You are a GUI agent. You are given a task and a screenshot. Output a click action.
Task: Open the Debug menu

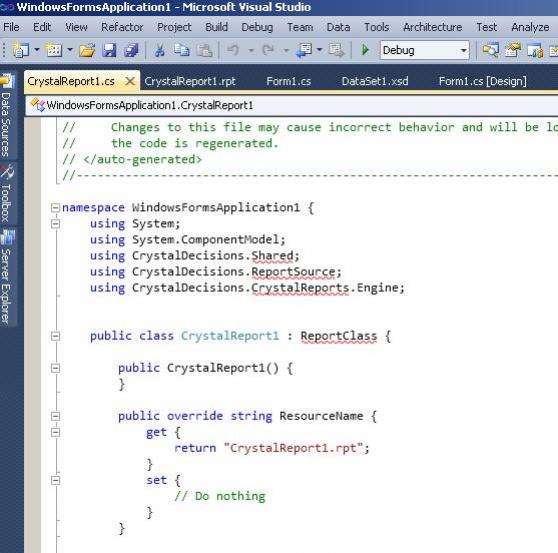tap(257, 27)
